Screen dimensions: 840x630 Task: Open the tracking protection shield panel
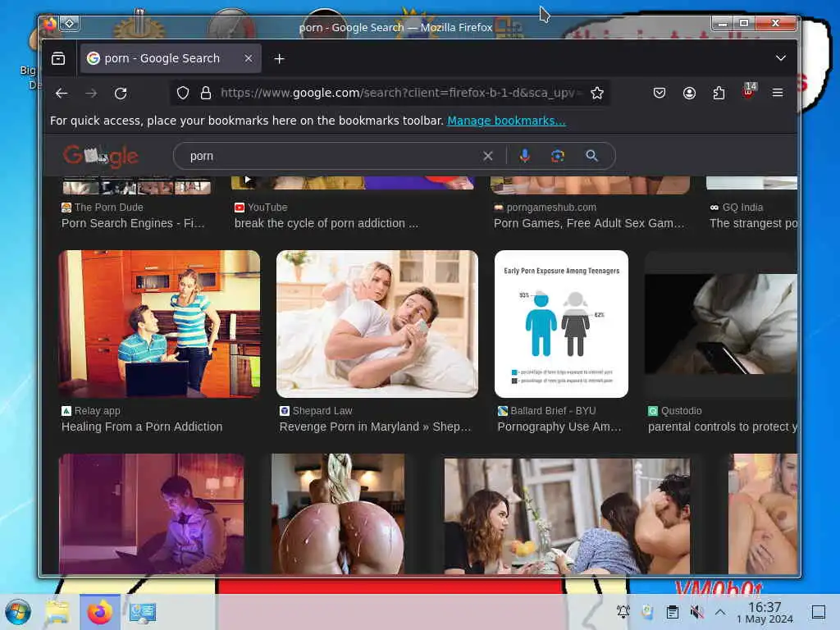pos(183,94)
